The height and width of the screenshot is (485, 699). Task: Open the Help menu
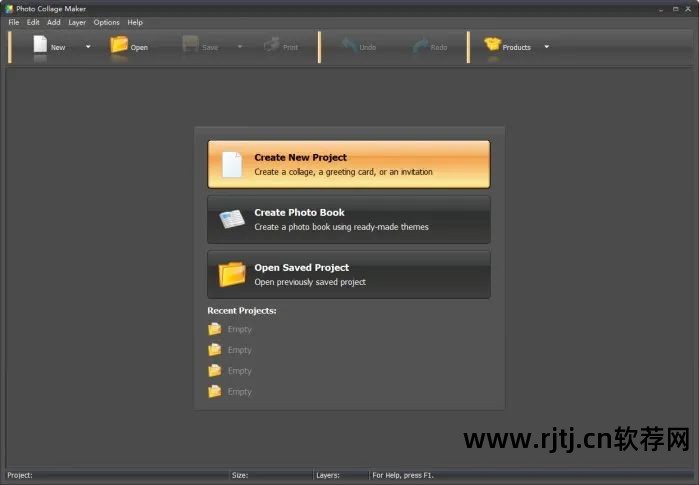[x=135, y=22]
